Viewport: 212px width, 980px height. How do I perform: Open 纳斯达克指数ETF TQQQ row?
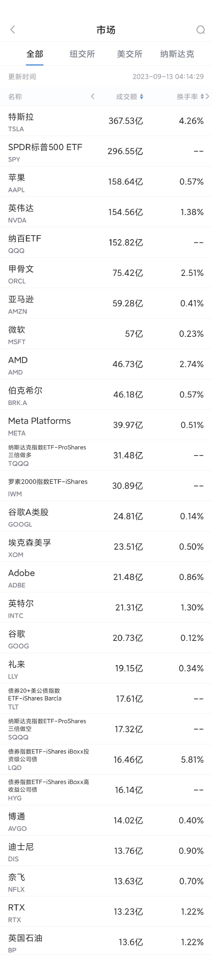(x=106, y=456)
